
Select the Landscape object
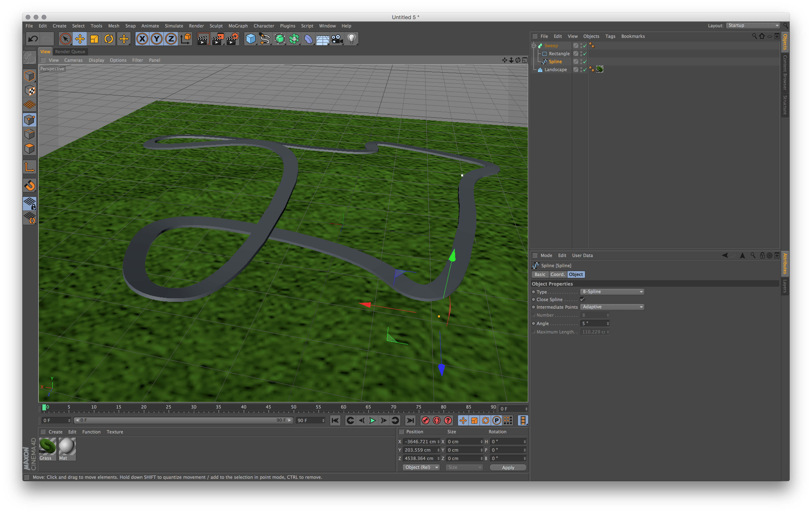[x=556, y=70]
